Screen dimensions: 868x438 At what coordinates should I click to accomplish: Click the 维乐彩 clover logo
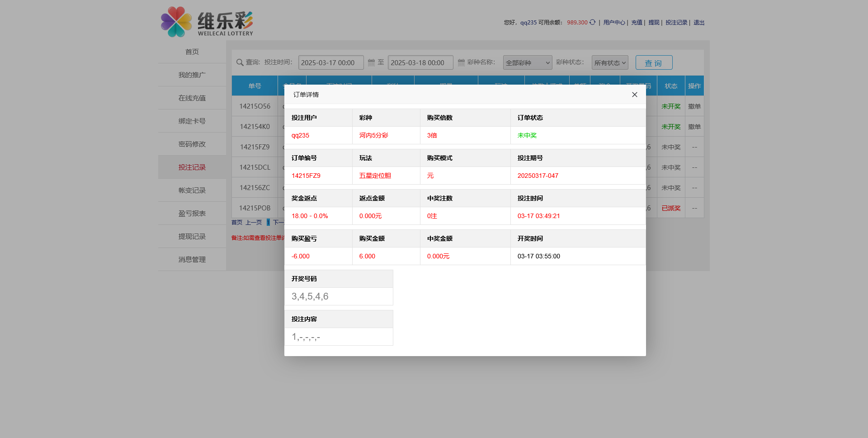[176, 21]
